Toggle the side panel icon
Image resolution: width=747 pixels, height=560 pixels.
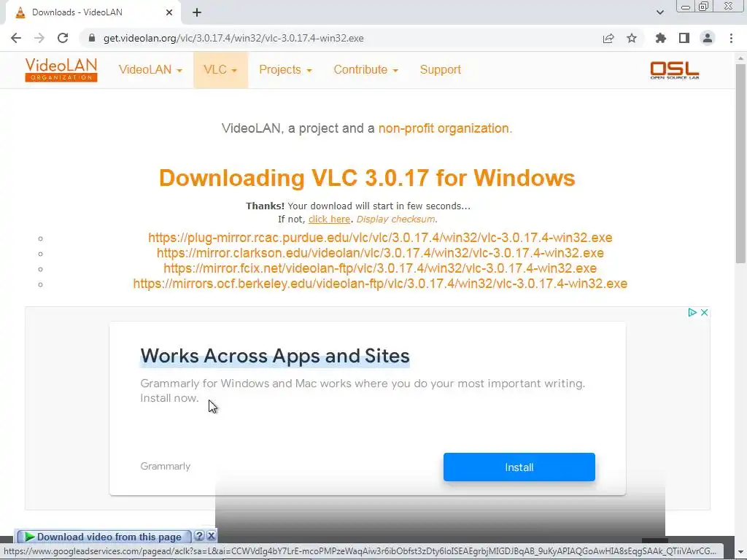[x=684, y=38]
